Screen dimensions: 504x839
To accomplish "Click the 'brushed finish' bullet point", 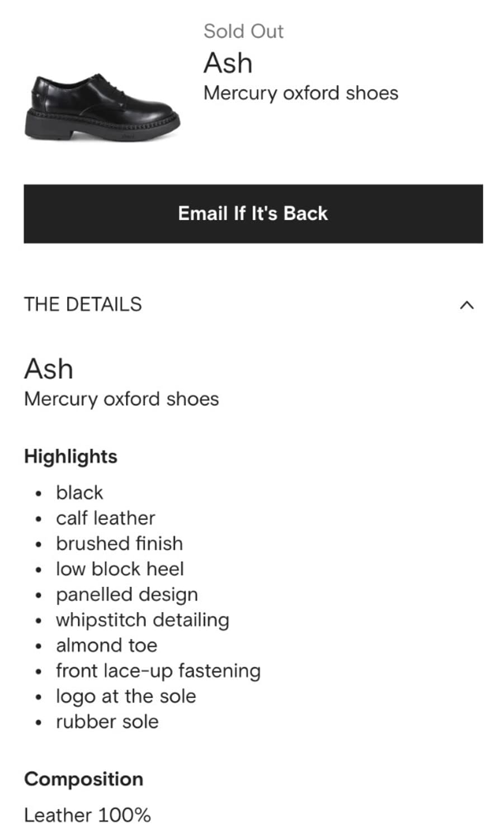I will [119, 543].
